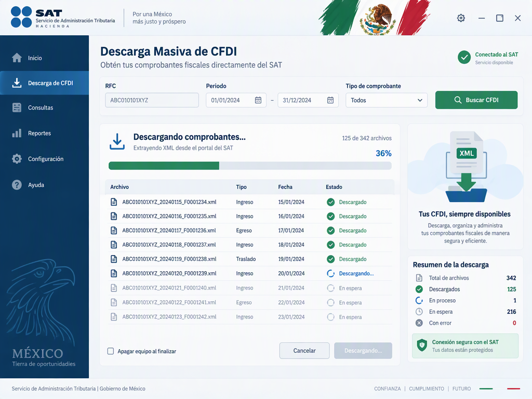Click the Ayuda question mark icon

[x=17, y=185]
